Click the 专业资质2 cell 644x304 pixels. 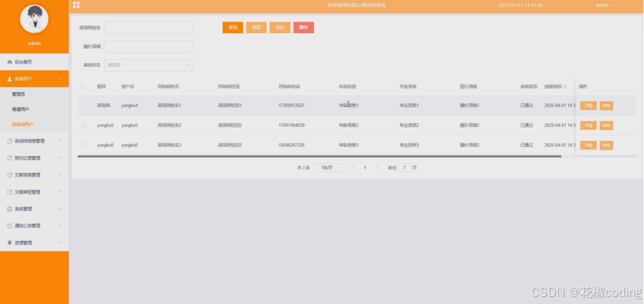(x=409, y=125)
